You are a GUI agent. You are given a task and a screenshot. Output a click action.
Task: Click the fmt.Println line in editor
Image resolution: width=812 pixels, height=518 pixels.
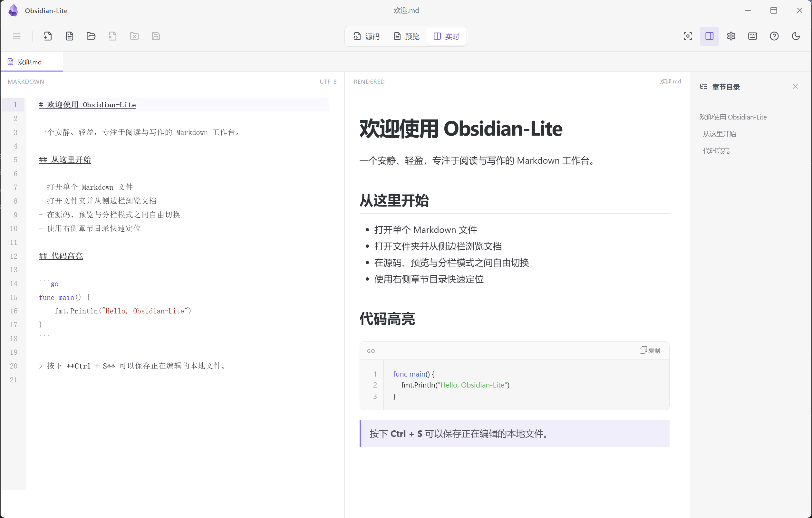point(123,311)
